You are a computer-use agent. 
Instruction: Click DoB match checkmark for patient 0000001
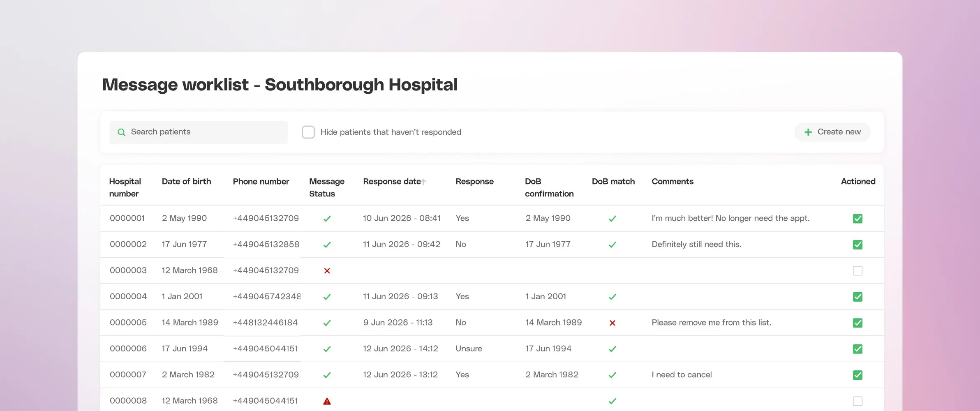[612, 219]
